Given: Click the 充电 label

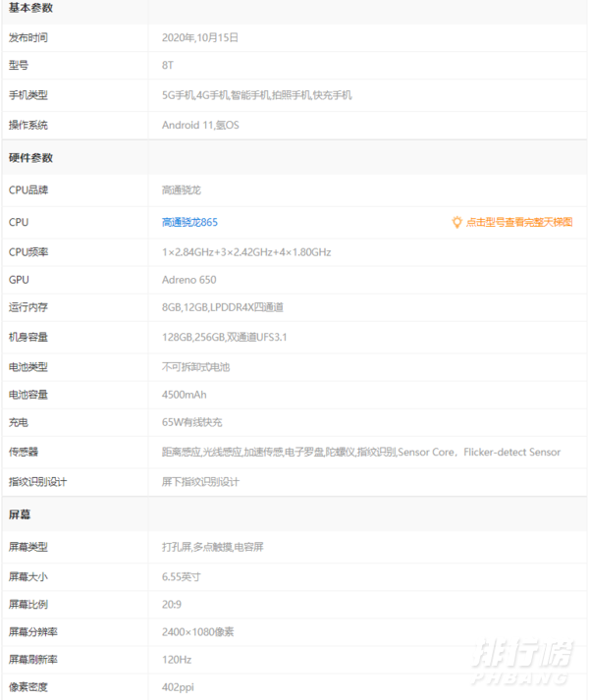Looking at the screenshot, I should 19,422.
